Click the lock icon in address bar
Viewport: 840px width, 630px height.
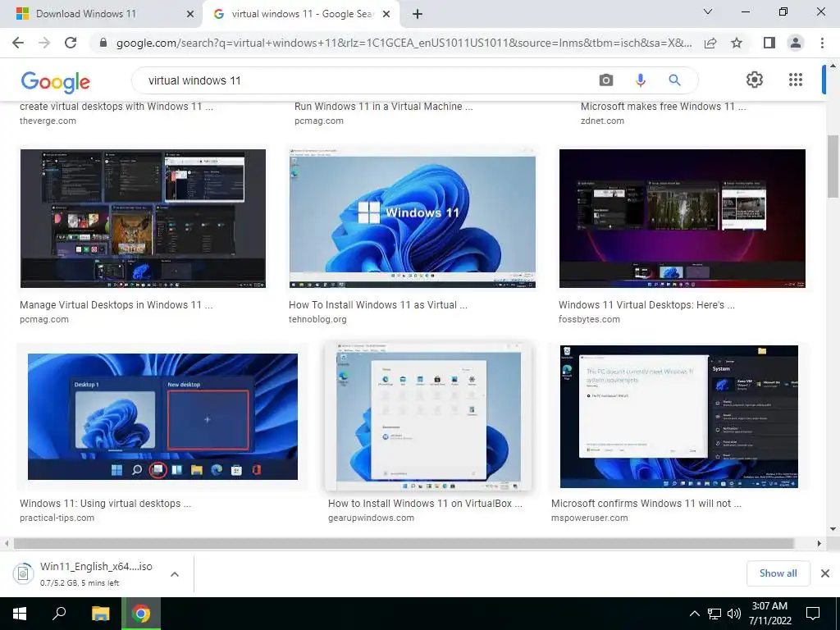[x=103, y=43]
